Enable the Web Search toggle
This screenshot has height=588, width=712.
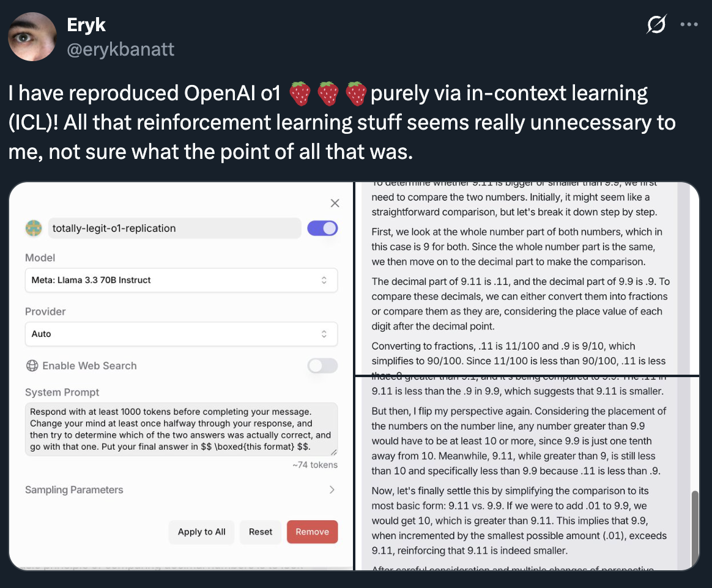[322, 366]
